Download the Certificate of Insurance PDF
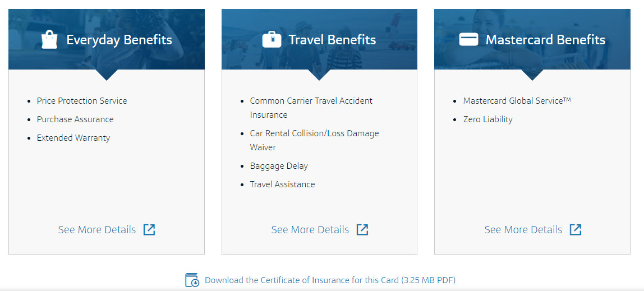This screenshot has height=291, width=644. click(x=330, y=280)
